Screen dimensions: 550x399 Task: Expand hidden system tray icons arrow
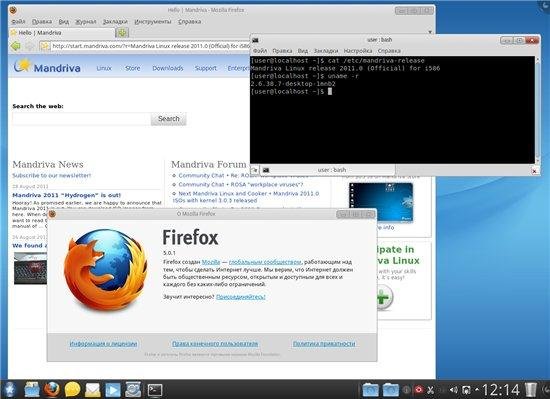click(x=477, y=390)
